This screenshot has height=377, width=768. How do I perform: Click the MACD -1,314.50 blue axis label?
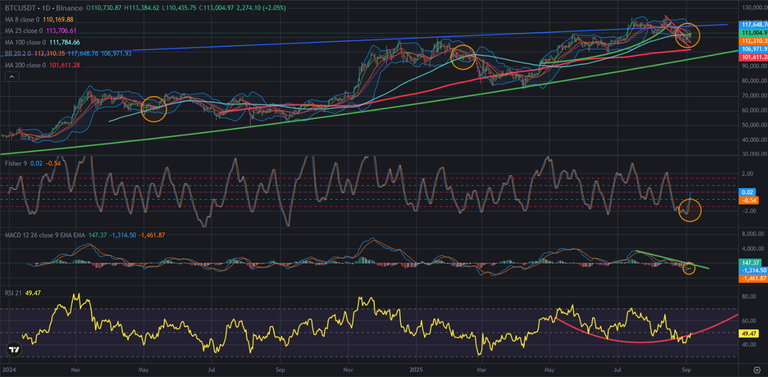(x=753, y=270)
